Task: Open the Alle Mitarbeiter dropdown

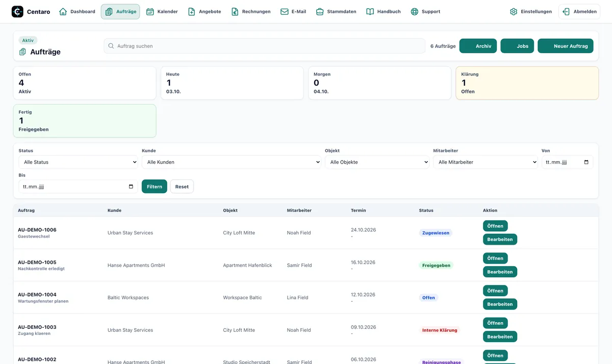Action: point(486,162)
